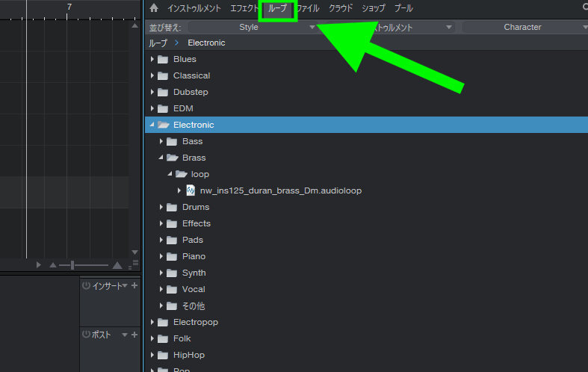588x372 pixels.
Task: Collapse the loop folder arrow
Action: click(170, 174)
